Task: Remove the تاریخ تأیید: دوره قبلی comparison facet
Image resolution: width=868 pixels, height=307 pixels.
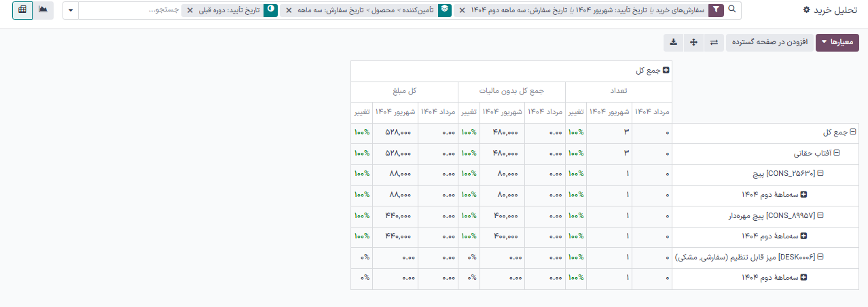Action: [189, 11]
